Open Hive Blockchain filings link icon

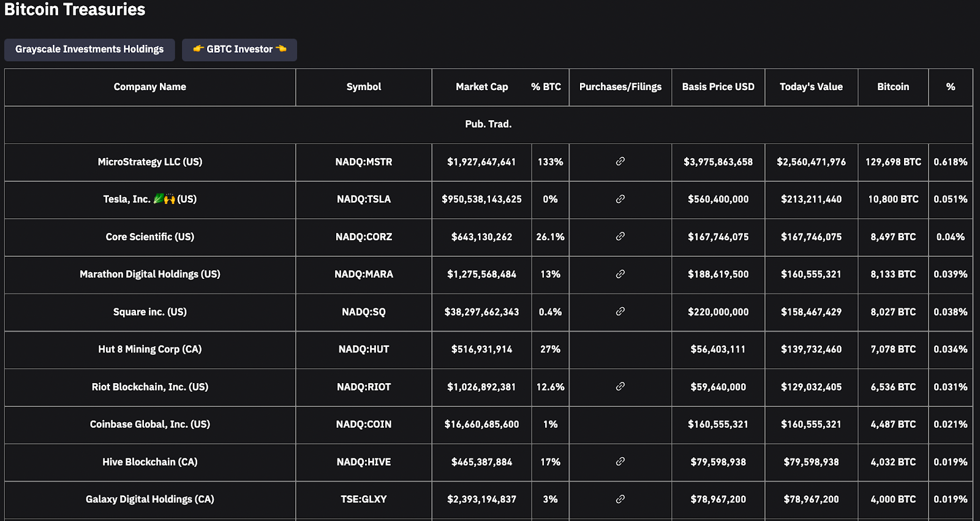point(620,461)
